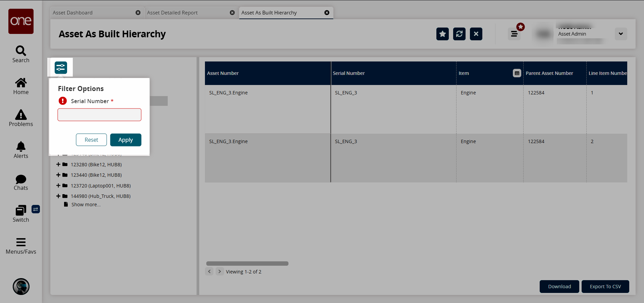Select 123440 (Bike12, HUB8) tree item
644x303 pixels.
click(x=96, y=175)
